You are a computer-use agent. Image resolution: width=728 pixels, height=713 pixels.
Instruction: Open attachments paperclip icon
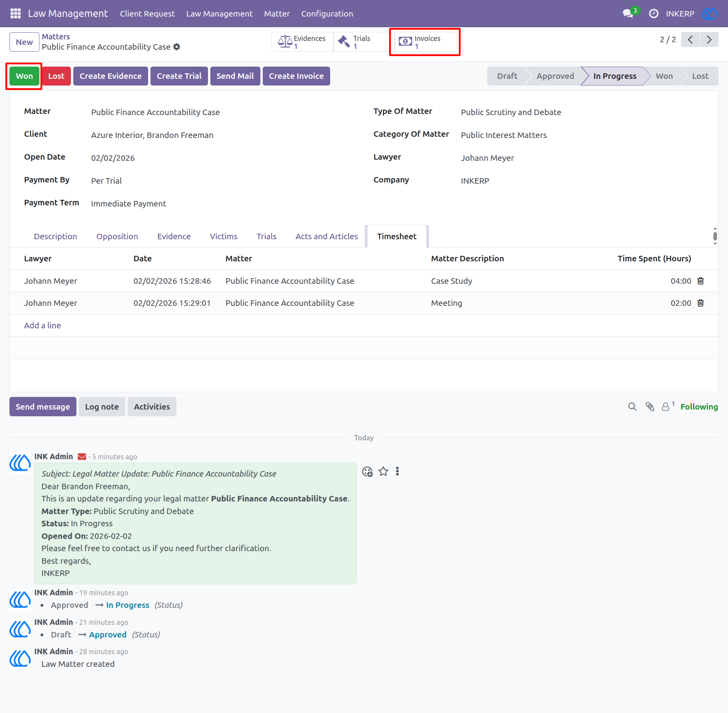tap(650, 406)
